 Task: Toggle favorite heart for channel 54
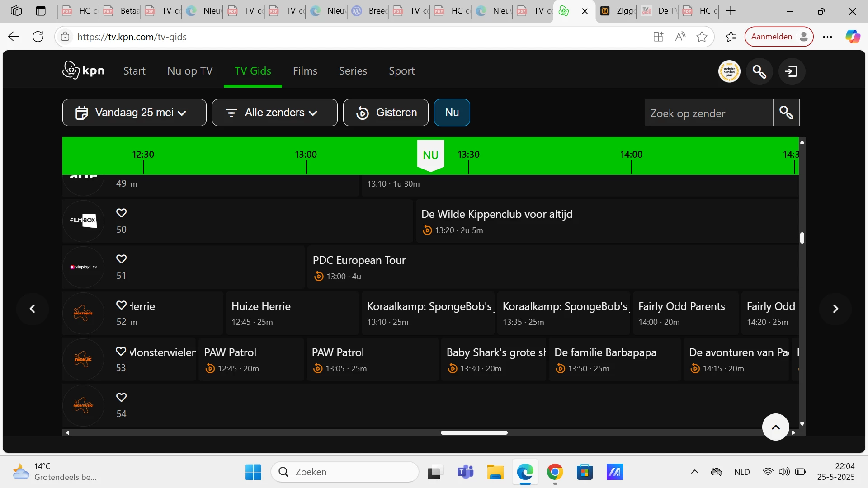tap(121, 397)
